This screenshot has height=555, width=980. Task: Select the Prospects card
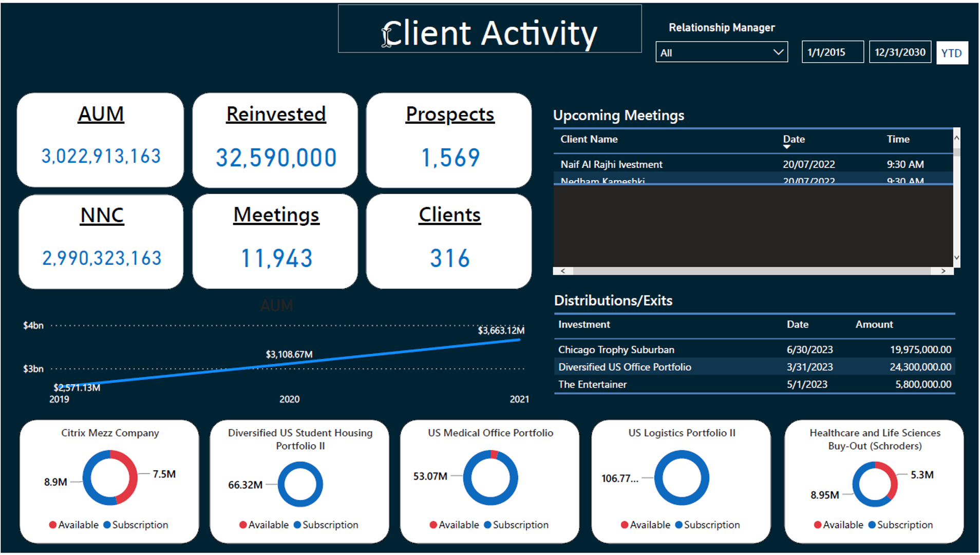[x=449, y=140]
